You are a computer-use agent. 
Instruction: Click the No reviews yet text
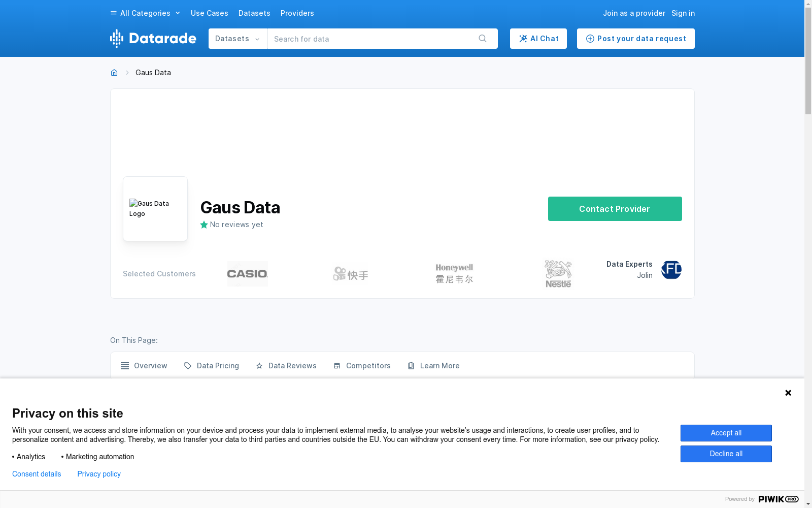click(236, 225)
